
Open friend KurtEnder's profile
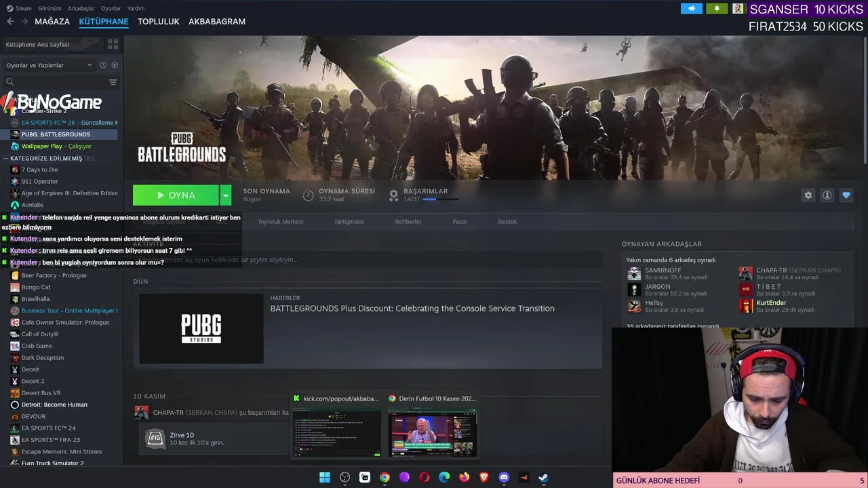[x=772, y=303]
